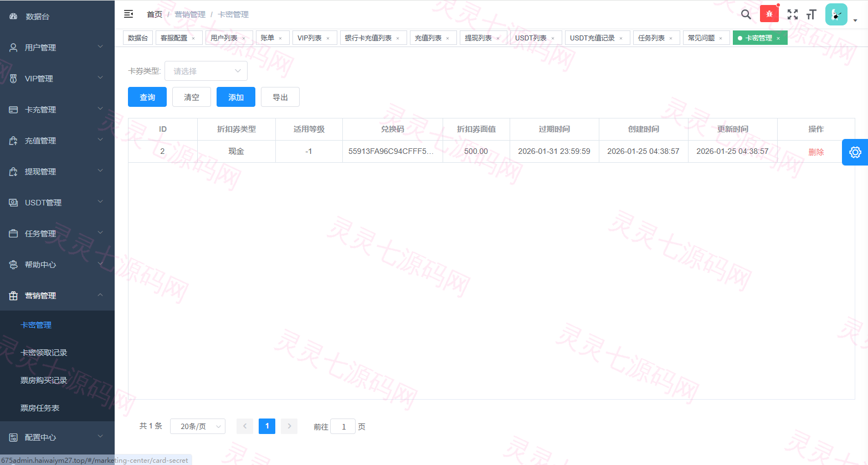Toggle fullscreen mode icon
868x465 pixels.
pyautogui.click(x=793, y=14)
